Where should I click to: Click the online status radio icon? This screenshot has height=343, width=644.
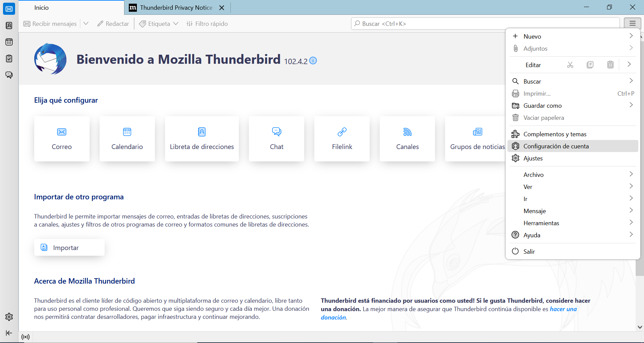(25, 337)
